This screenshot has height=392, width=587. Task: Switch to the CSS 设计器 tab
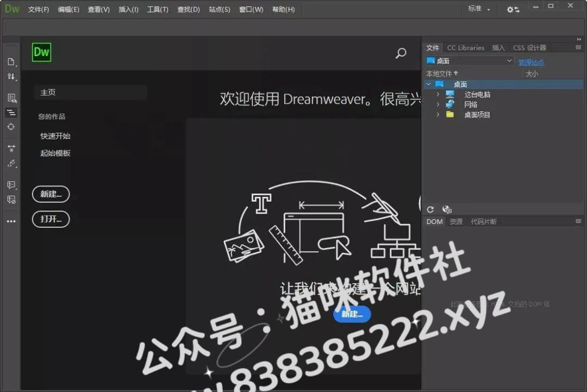(529, 47)
